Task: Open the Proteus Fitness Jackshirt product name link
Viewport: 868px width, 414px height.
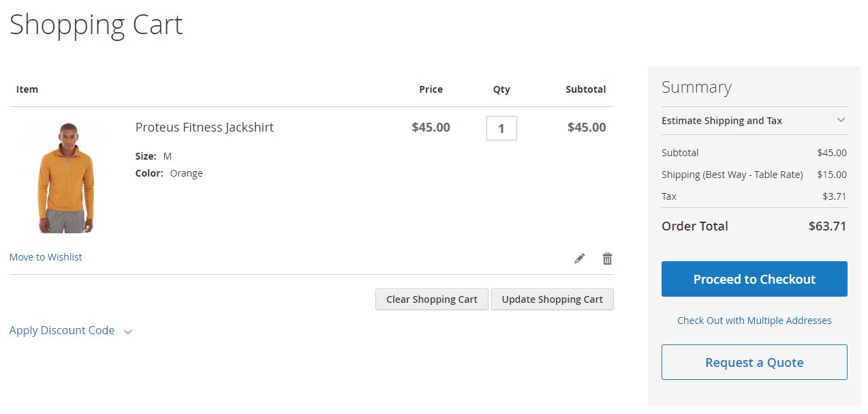Action: (x=204, y=128)
